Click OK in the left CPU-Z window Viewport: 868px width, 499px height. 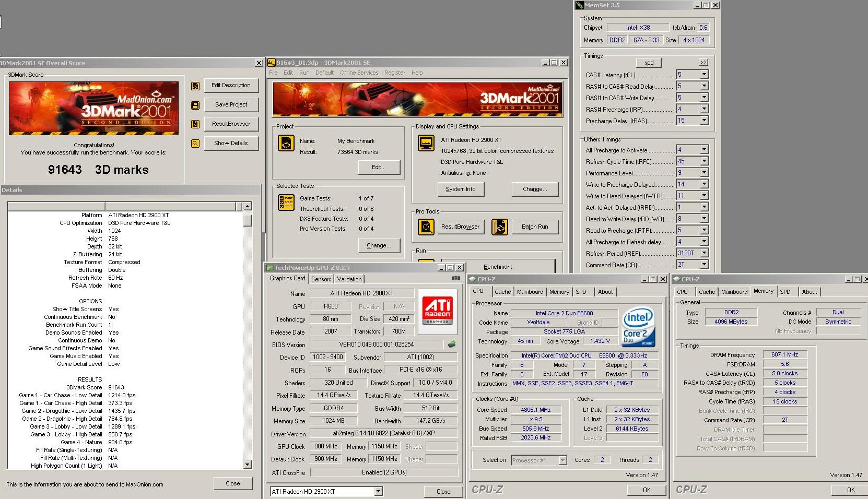647,490
